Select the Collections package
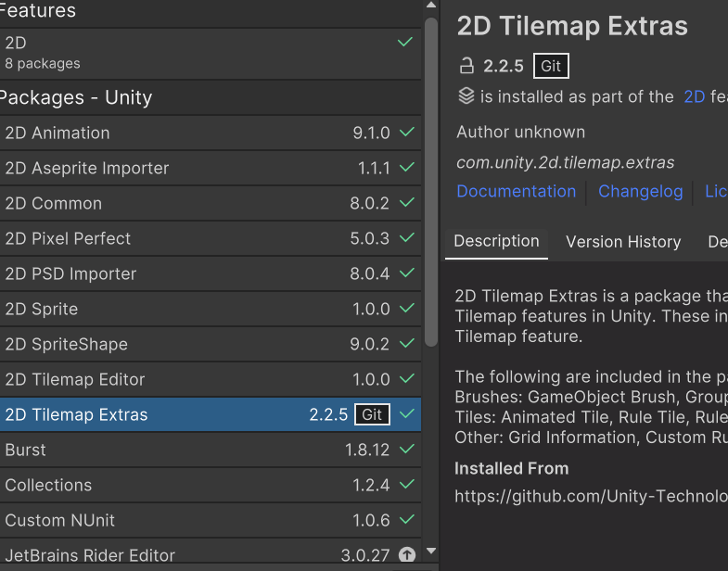This screenshot has height=571, width=728. click(x=211, y=485)
